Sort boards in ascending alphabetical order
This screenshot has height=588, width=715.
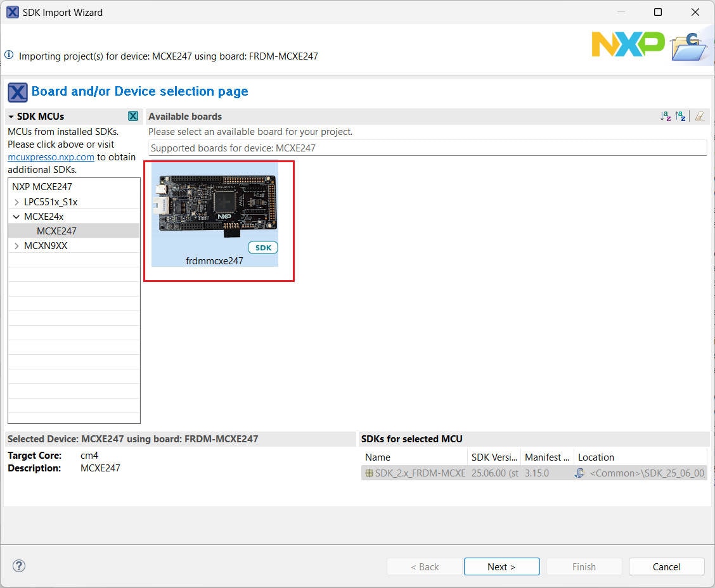(x=665, y=117)
